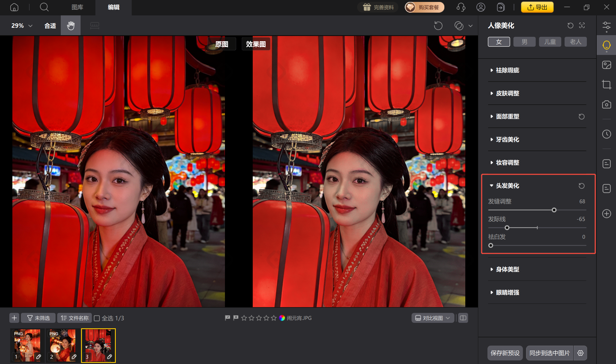Select the 女 gender option
The height and width of the screenshot is (364, 616).
499,41
